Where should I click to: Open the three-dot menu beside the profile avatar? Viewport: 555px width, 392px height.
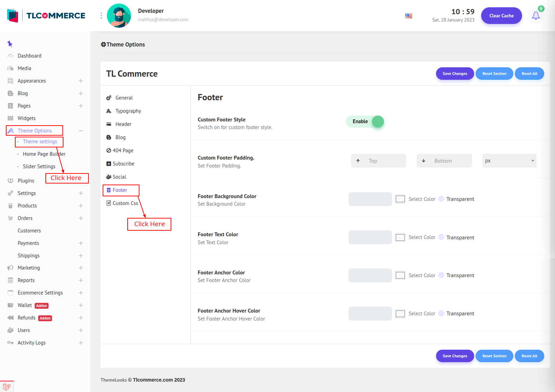click(101, 16)
